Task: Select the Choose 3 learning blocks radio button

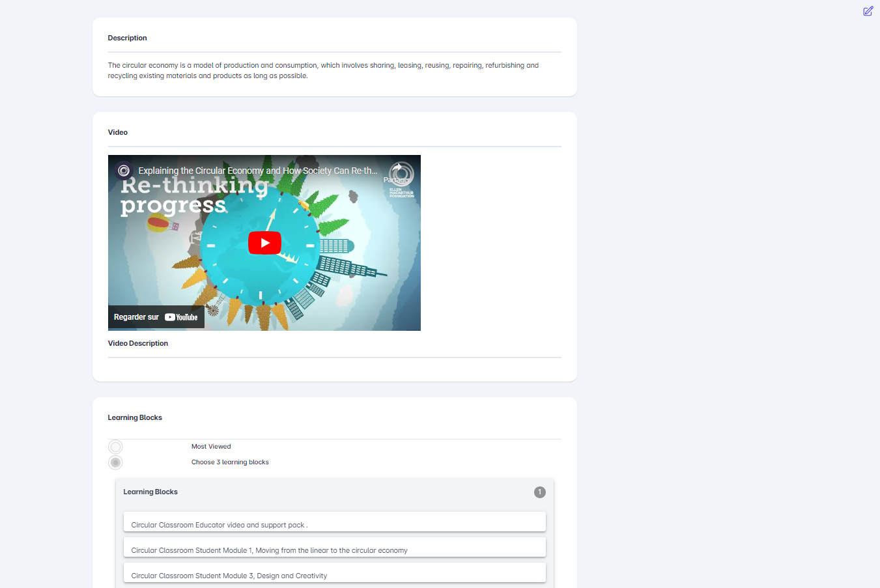Action: tap(115, 462)
